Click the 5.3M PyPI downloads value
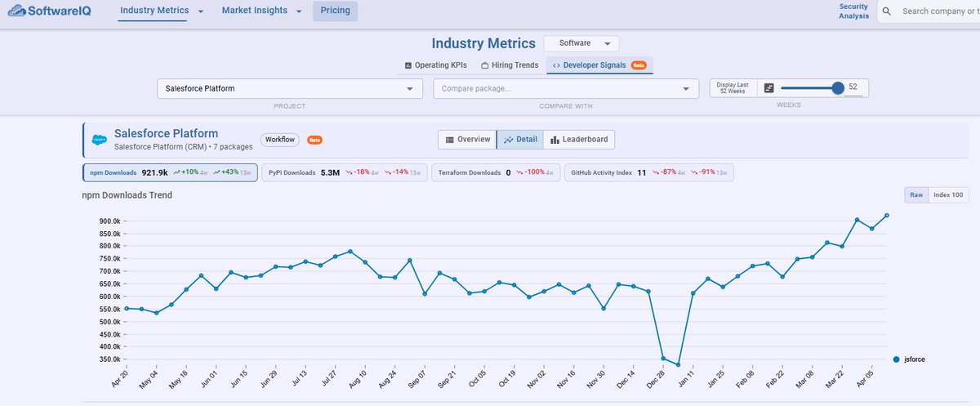Viewport: 980px width, 406px height. [x=330, y=172]
